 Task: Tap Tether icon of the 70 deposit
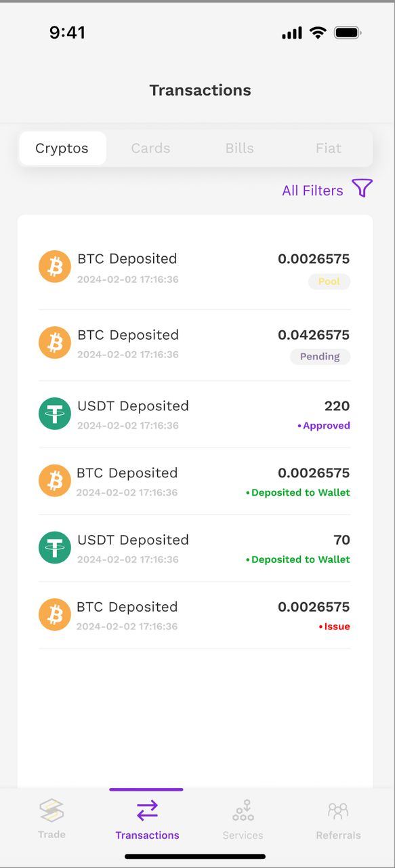55,547
